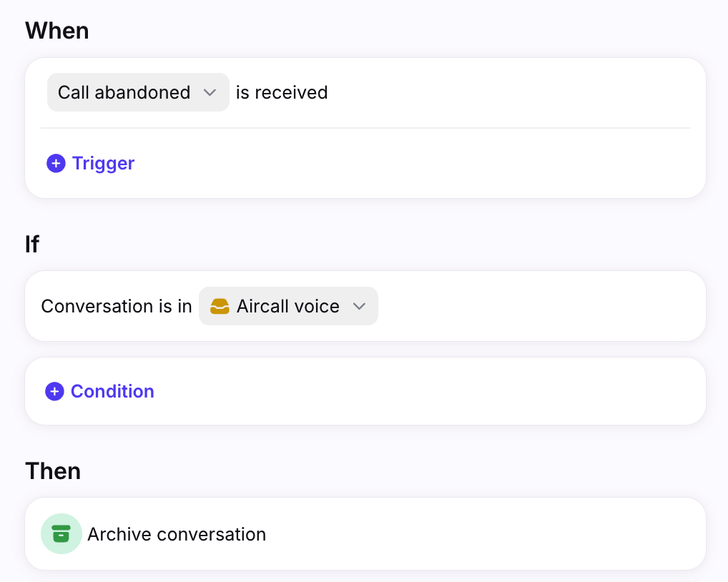Click the green archive box icon
The image size is (728, 582).
[x=62, y=533]
